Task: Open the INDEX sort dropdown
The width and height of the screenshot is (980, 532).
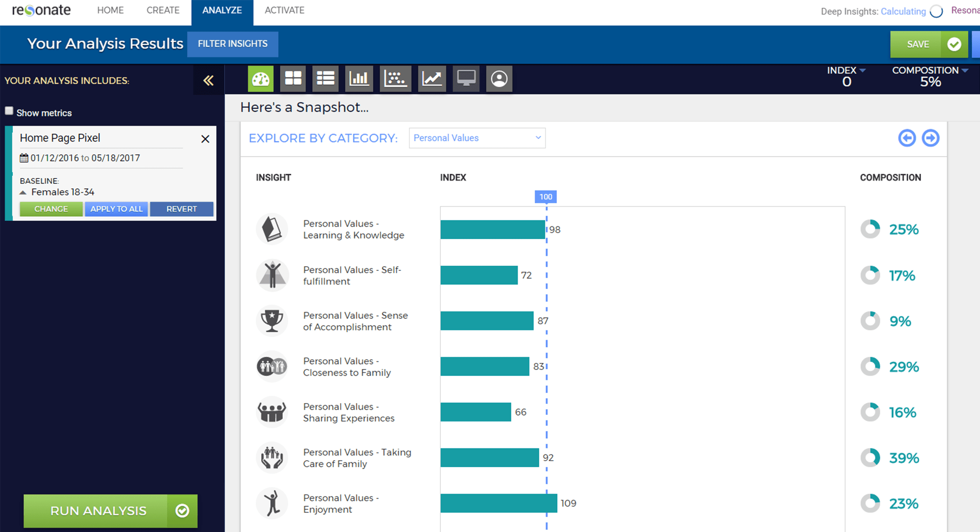Action: [x=862, y=70]
